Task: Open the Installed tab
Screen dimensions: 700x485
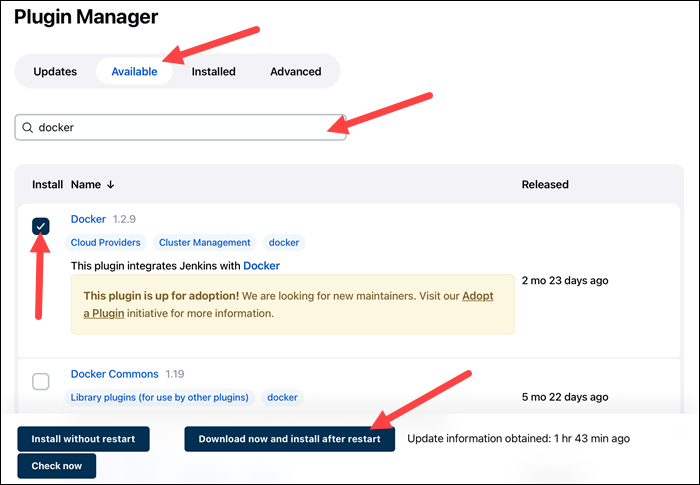Action: [213, 71]
